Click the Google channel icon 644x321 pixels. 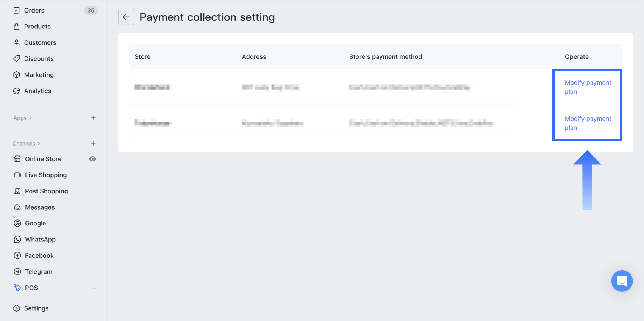click(17, 223)
